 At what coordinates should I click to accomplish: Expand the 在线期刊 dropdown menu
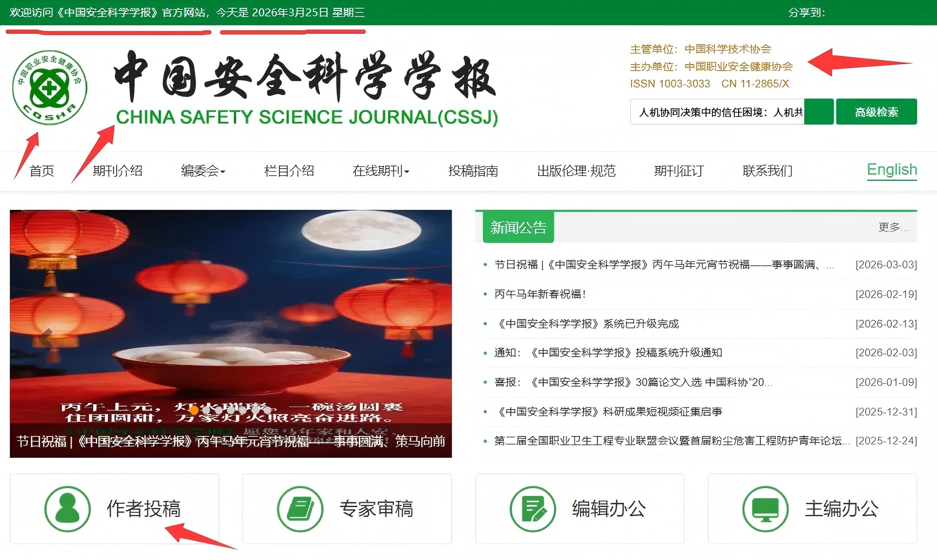coord(381,171)
